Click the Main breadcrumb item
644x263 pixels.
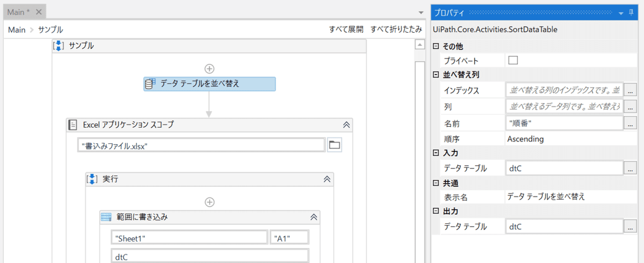tap(17, 30)
